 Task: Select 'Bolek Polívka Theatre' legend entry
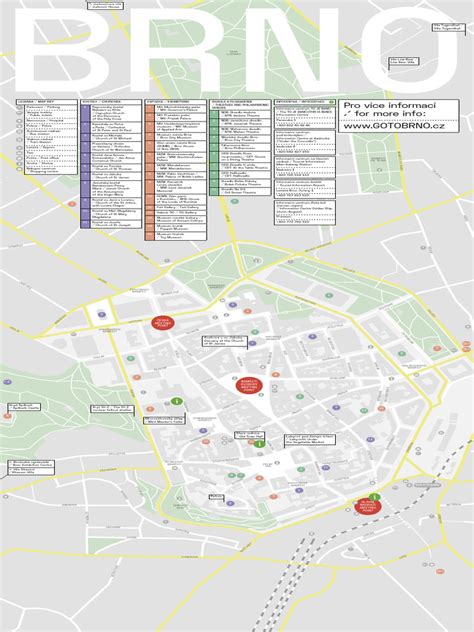(x=240, y=183)
